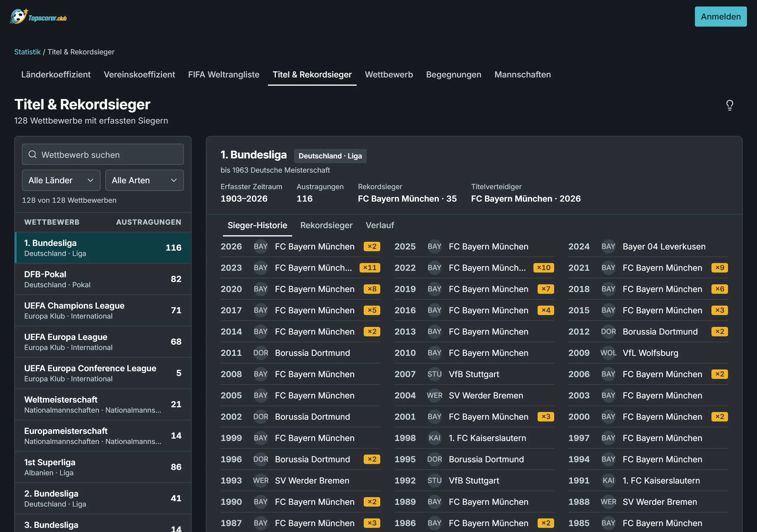Switch to the Begegnungen tab
This screenshot has height=532, width=757.
pyautogui.click(x=453, y=74)
